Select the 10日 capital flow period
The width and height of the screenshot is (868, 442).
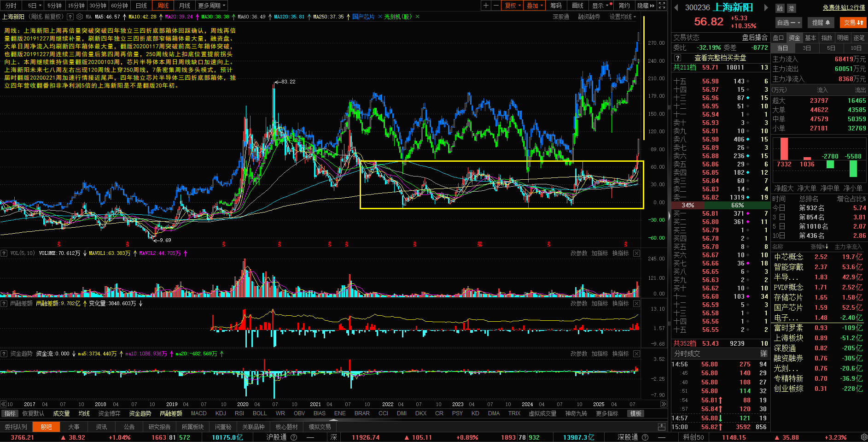pos(856,48)
